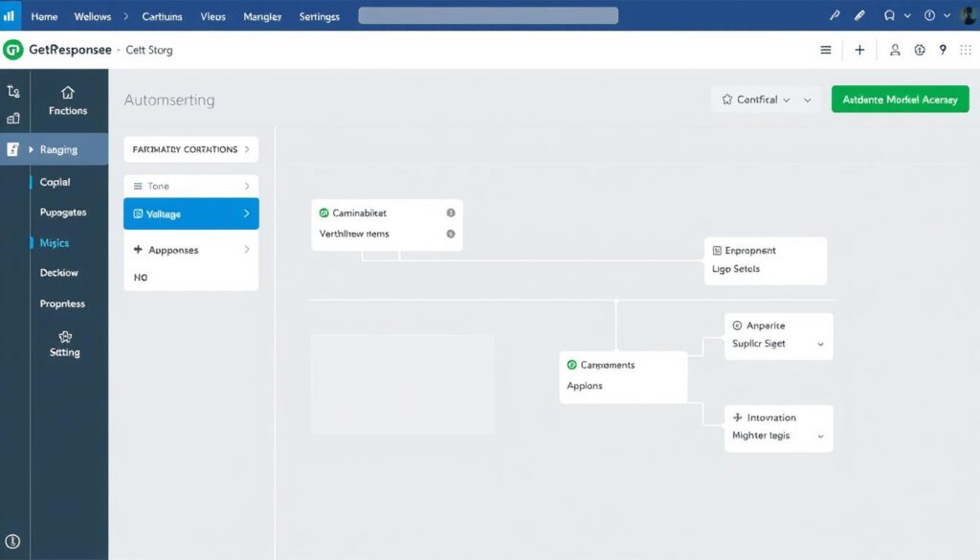Open the hamburger menu icon in header
The height and width of the screenshot is (560, 980).
point(826,50)
